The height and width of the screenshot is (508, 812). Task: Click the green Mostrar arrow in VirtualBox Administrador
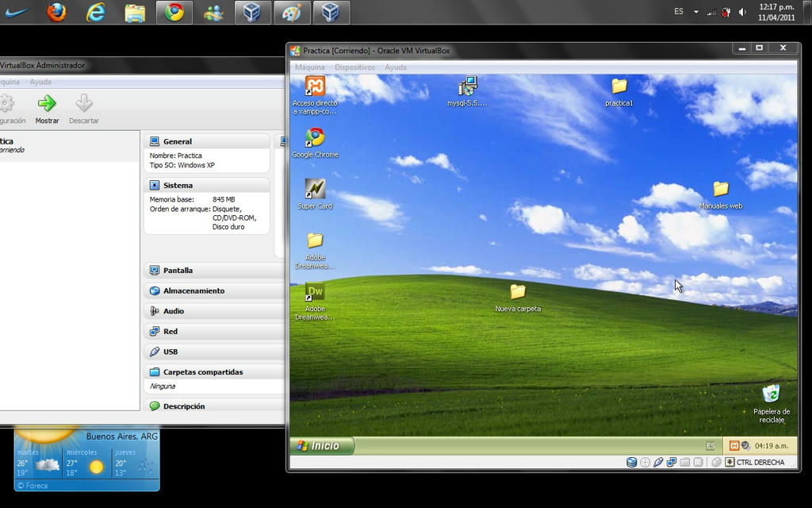point(47,103)
